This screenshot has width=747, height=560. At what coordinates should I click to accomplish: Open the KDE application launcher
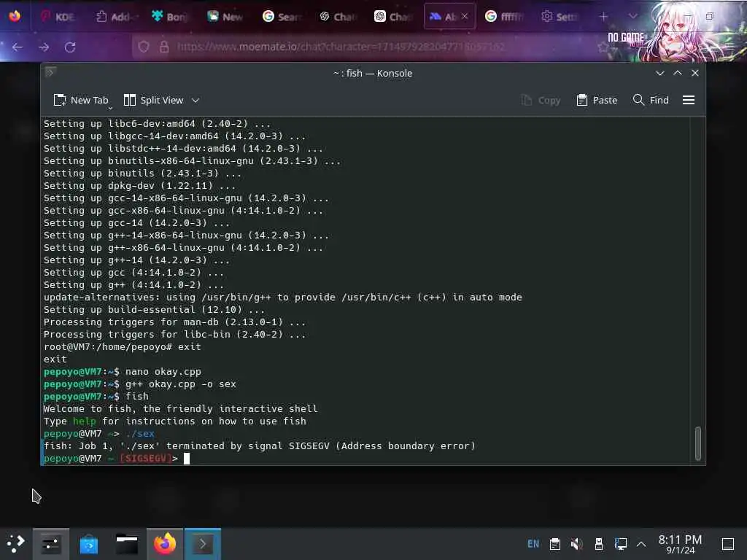point(15,543)
